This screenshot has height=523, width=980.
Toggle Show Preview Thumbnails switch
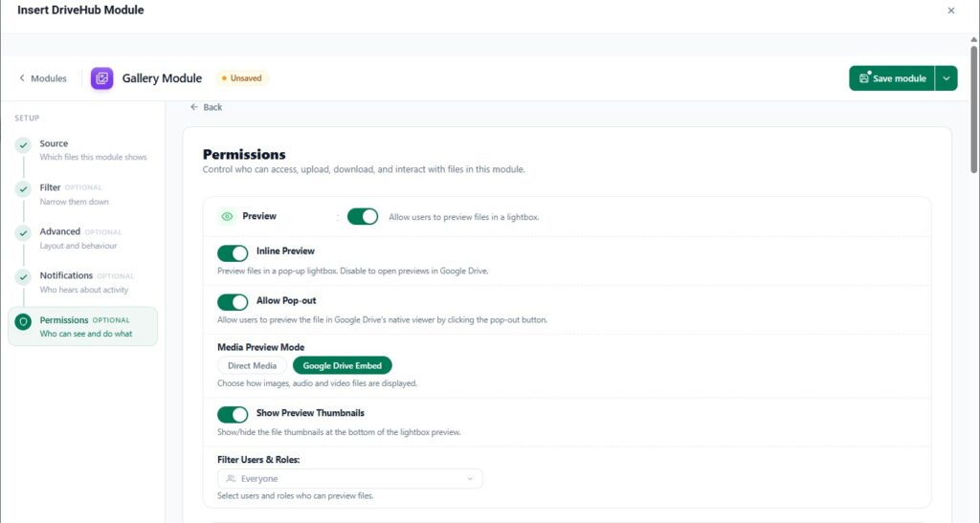click(233, 414)
